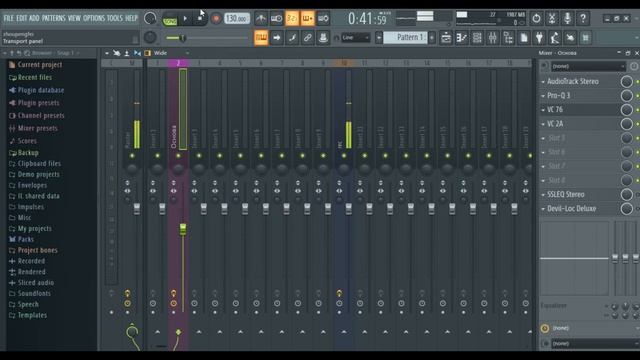The image size is (640, 360).
Task: Open Plugin database in browser
Action: click(41, 90)
